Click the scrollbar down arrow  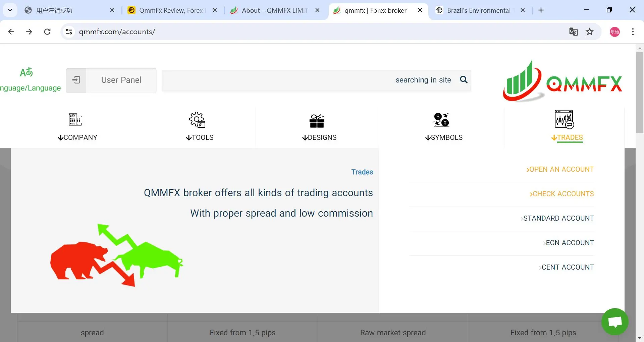[640, 338]
